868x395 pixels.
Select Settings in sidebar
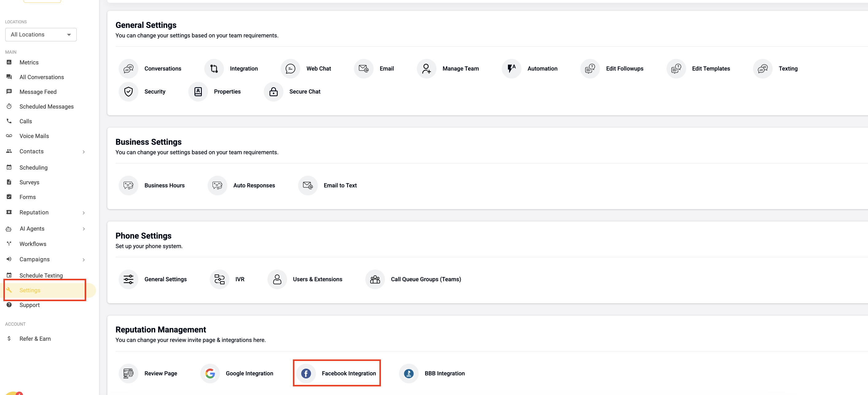[30, 290]
